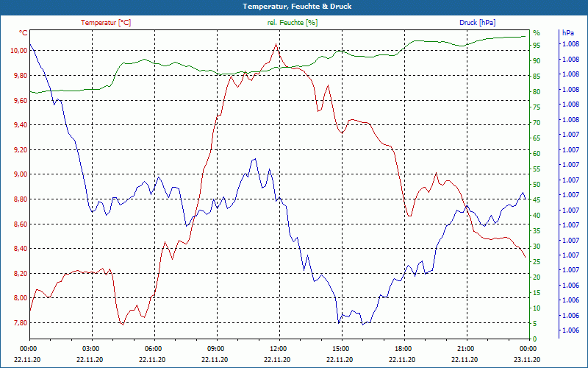Click the '30' humidity axis value
Screen dimensions: 588x368
tap(537, 247)
